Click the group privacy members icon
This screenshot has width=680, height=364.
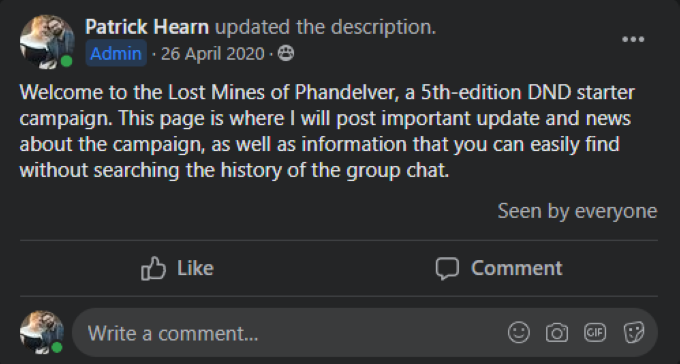pyautogui.click(x=286, y=54)
